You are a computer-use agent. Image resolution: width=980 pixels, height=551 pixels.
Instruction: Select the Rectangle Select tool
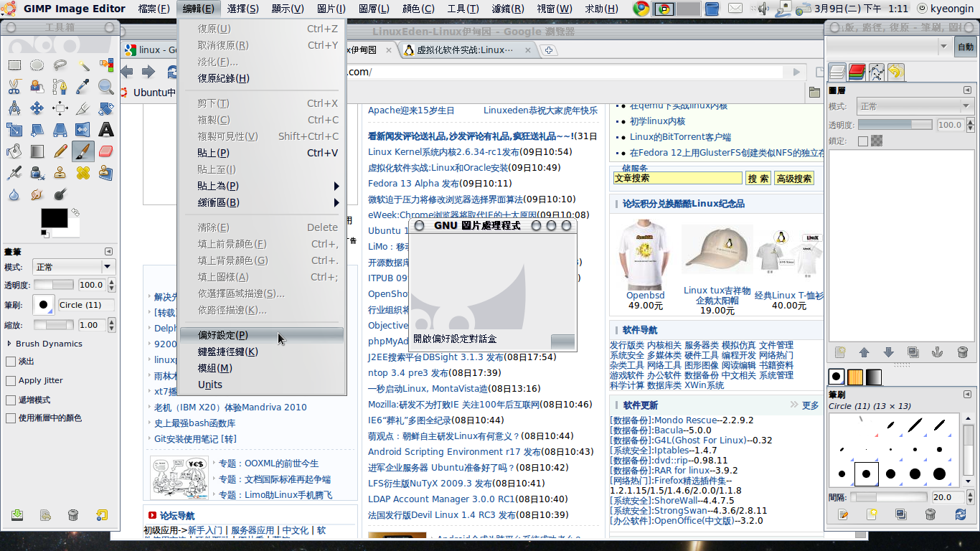[14, 65]
